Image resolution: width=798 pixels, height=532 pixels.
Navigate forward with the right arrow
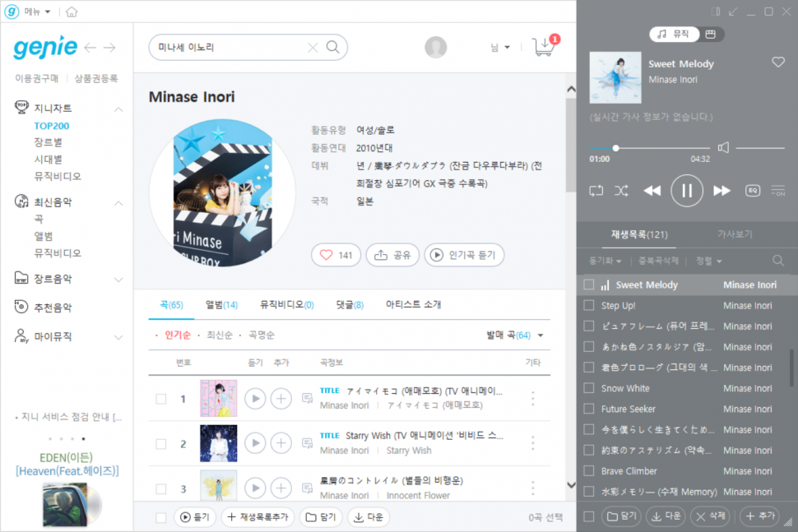(109, 48)
